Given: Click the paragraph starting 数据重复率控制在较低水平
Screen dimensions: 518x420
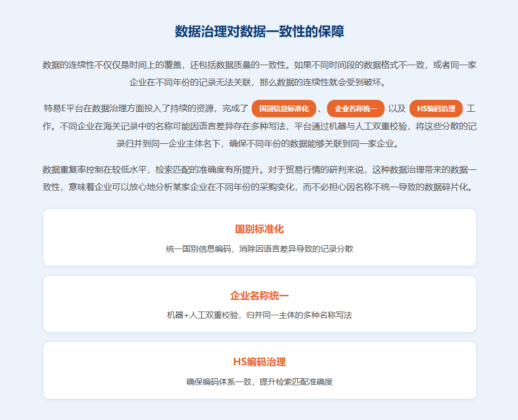Looking at the screenshot, I should pos(259,178).
